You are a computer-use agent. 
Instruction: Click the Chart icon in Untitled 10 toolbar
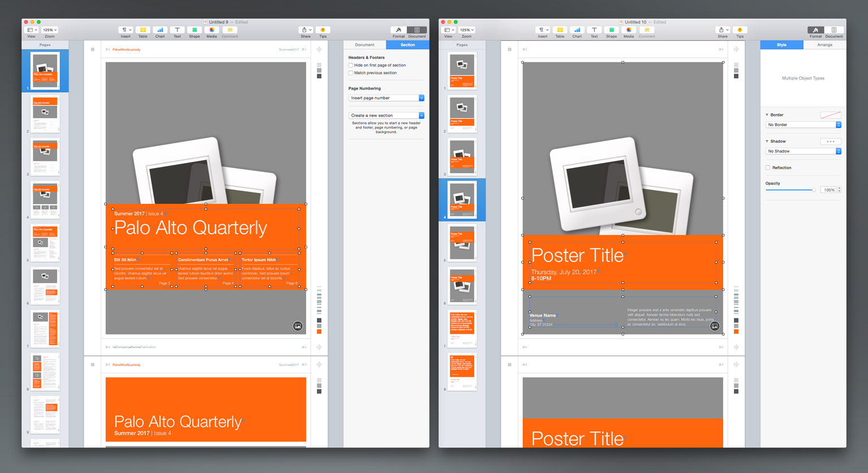pyautogui.click(x=577, y=30)
